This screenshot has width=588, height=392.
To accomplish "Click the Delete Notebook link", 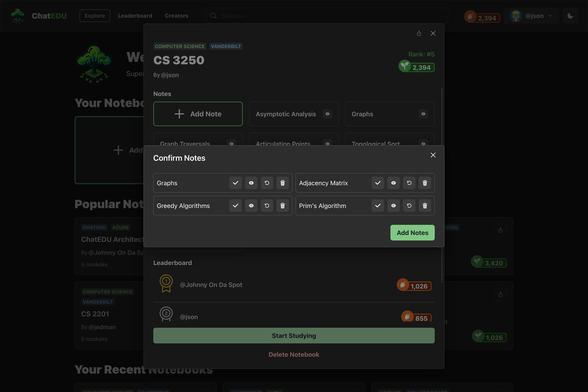I will 294,355.
